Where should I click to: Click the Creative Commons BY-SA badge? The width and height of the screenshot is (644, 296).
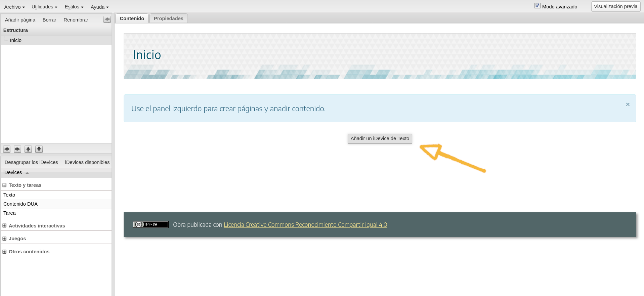tap(151, 224)
